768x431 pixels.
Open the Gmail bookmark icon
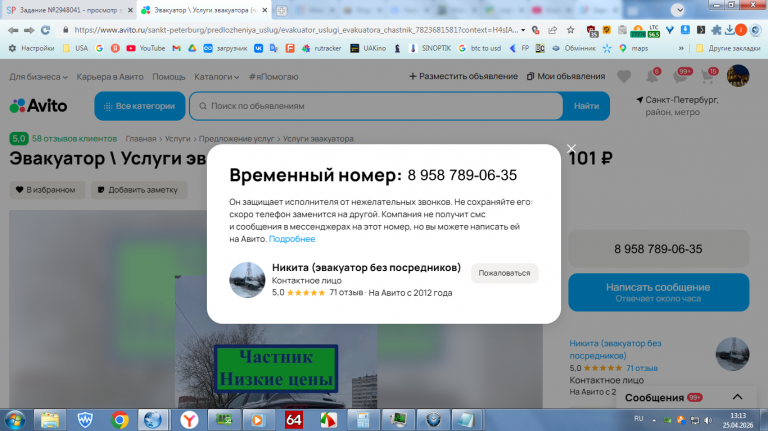coord(177,48)
